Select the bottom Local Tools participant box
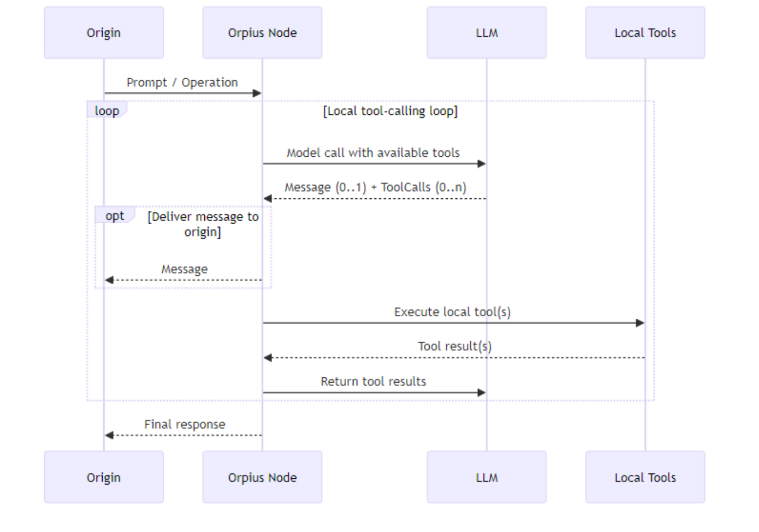Image resolution: width=759 pixels, height=532 pixels. pos(645,477)
